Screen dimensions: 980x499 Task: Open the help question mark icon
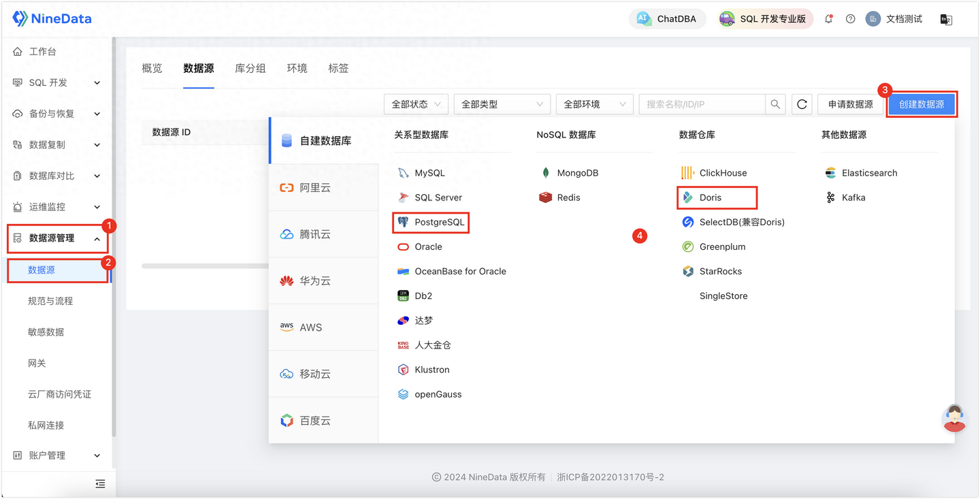coord(850,18)
